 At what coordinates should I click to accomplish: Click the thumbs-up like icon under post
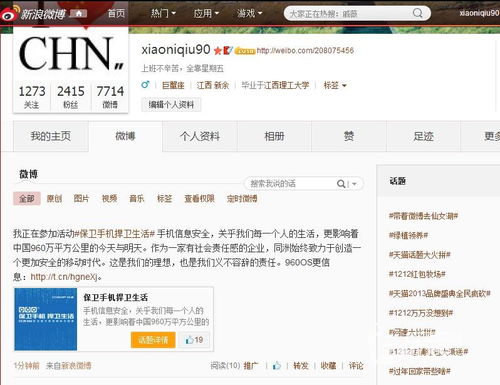tap(277, 366)
